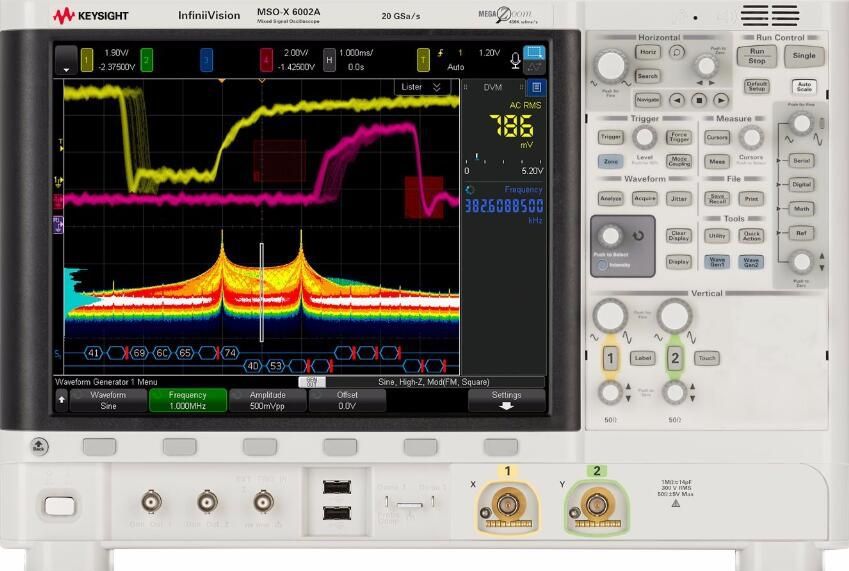Tap the decoded serial value 74
The width and height of the screenshot is (849, 571).
(x=230, y=353)
